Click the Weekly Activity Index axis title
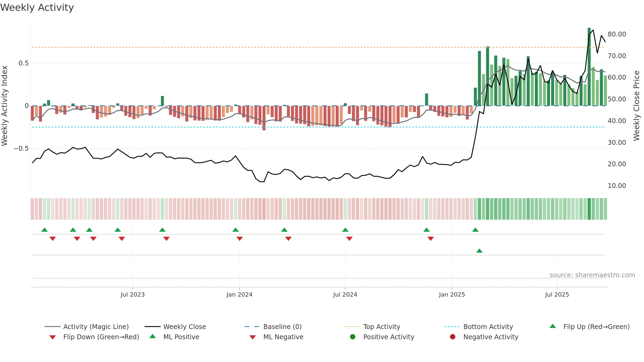The width and height of the screenshot is (644, 362). (4, 106)
